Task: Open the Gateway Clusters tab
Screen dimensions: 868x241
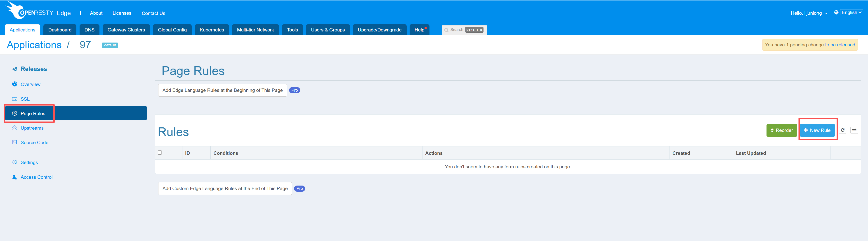Action: pos(126,30)
